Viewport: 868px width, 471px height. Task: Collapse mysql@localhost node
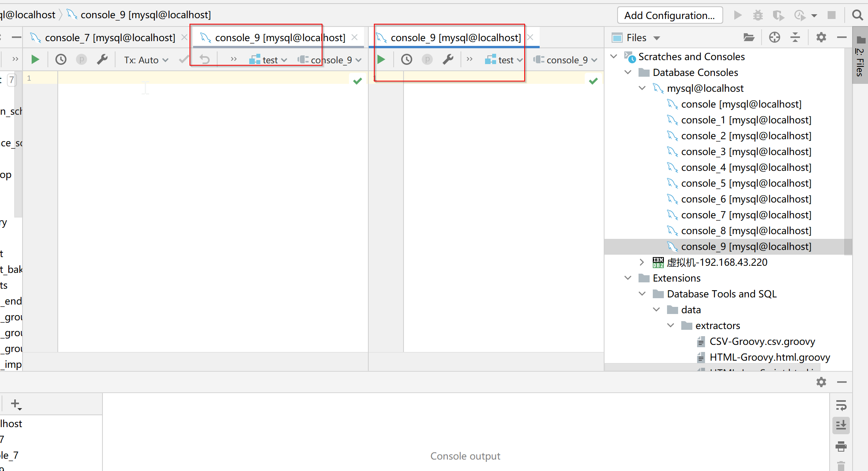642,88
